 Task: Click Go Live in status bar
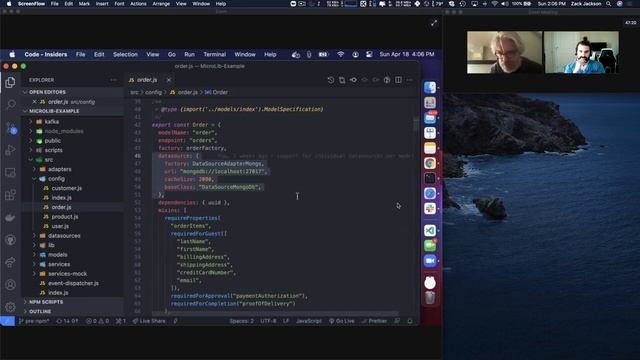click(342, 321)
